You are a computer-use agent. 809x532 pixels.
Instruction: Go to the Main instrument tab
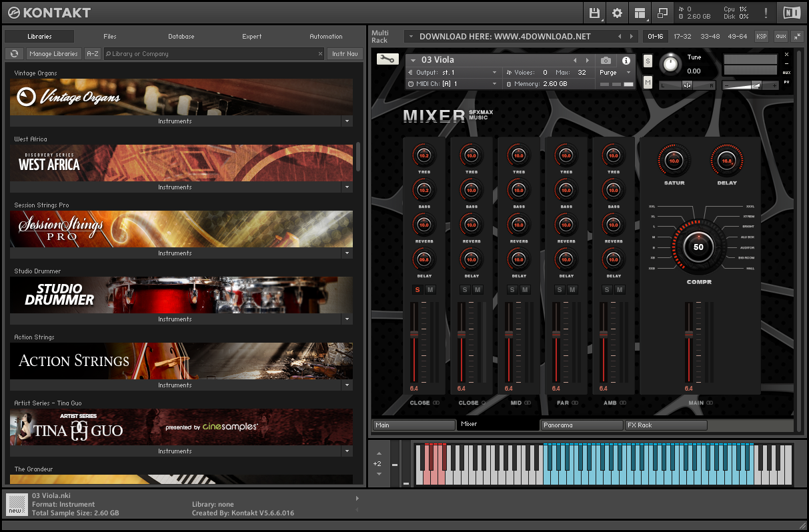pos(414,425)
